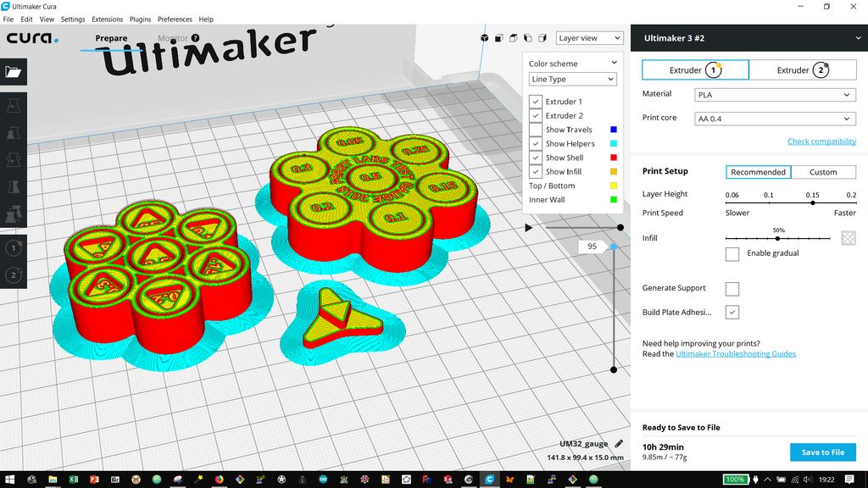Viewport: 868px width, 488px height.
Task: Click the Prepare stage tab
Action: (x=111, y=38)
